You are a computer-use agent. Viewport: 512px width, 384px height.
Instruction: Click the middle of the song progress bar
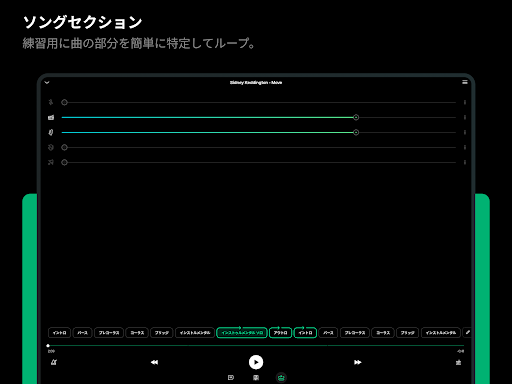click(256, 346)
